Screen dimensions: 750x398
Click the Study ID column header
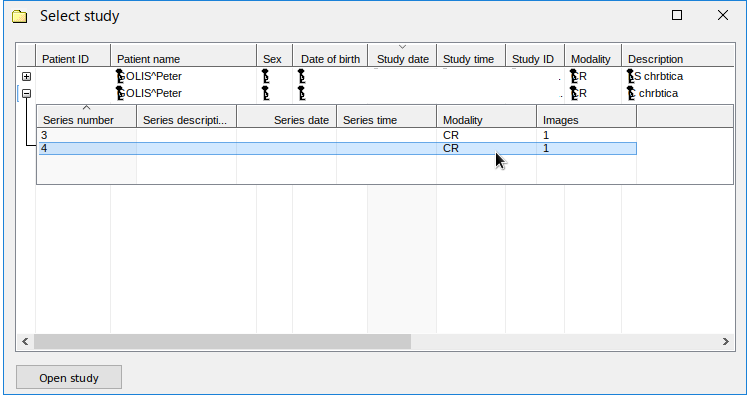click(x=535, y=55)
